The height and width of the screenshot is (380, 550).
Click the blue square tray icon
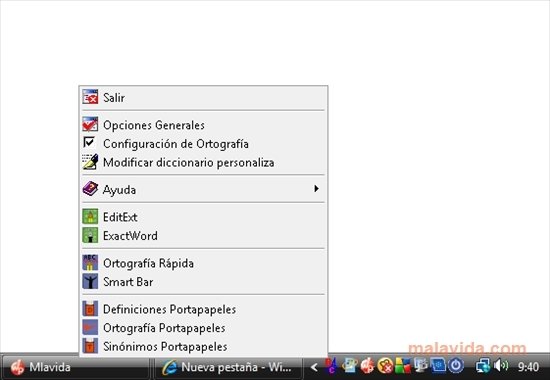coord(438,366)
